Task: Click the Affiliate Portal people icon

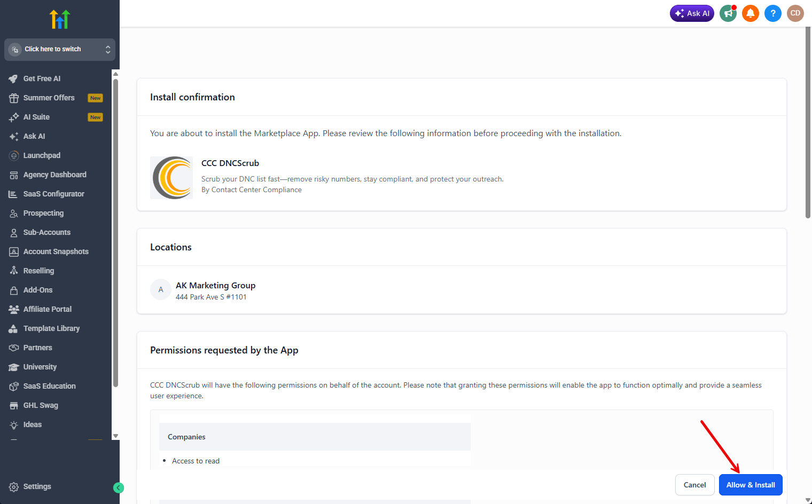Action: click(x=14, y=309)
